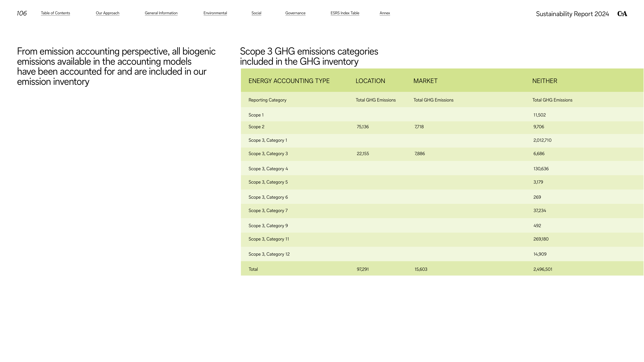Click Scope 3, Category 4 label
The height and width of the screenshot is (362, 644).
[268, 169]
